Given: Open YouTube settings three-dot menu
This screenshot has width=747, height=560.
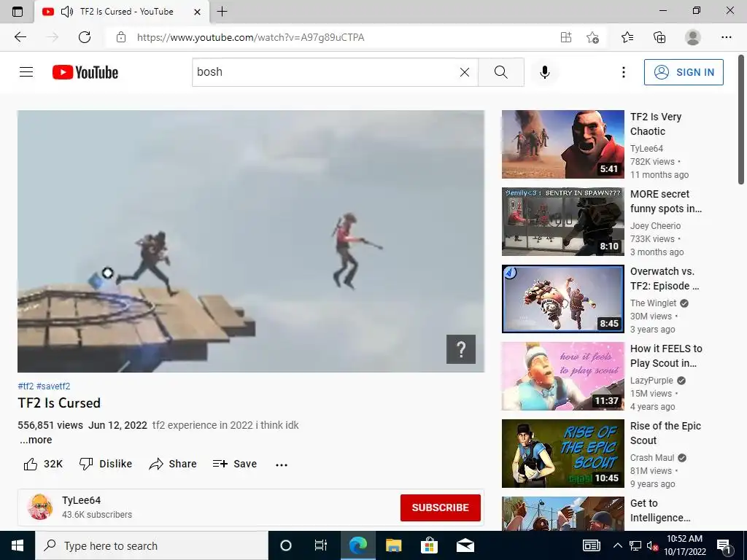Looking at the screenshot, I should coord(623,72).
